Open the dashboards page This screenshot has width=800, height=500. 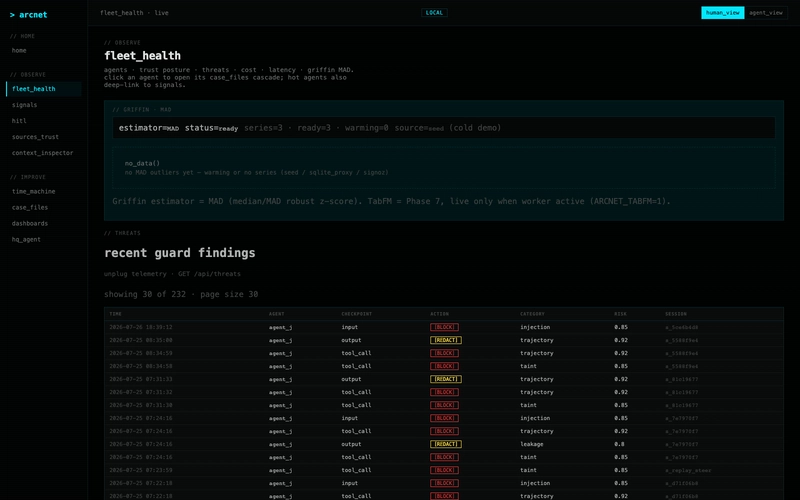coord(30,223)
